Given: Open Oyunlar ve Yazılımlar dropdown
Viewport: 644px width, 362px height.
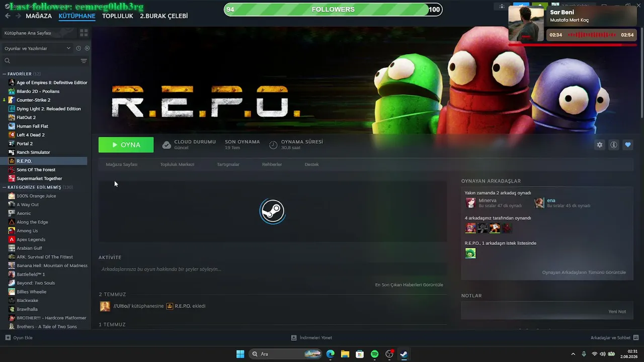Looking at the screenshot, I should [x=38, y=48].
